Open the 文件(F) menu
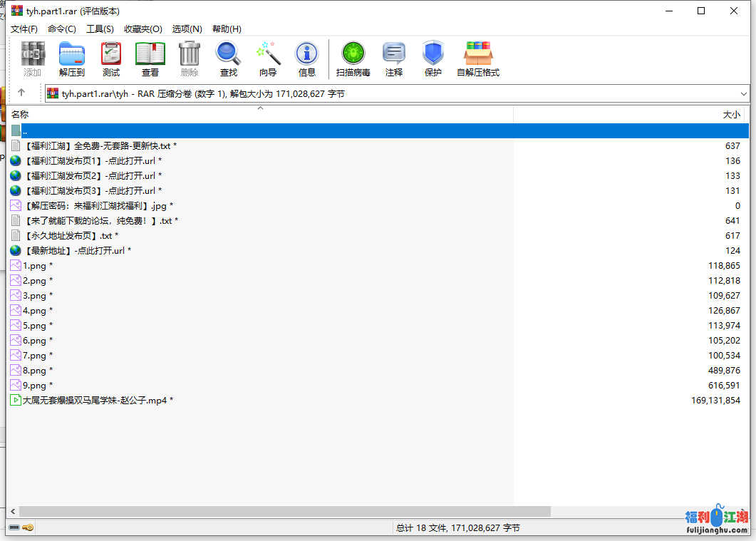The width and height of the screenshot is (756, 541). (24, 29)
